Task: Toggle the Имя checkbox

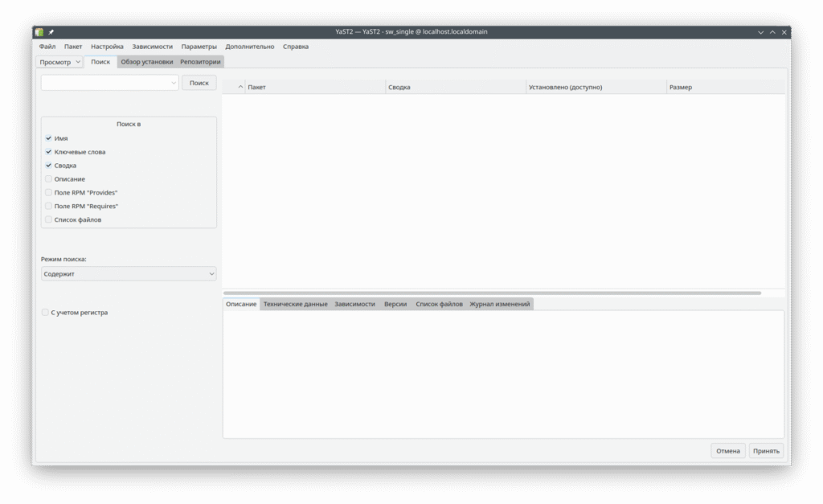Action: click(x=48, y=138)
